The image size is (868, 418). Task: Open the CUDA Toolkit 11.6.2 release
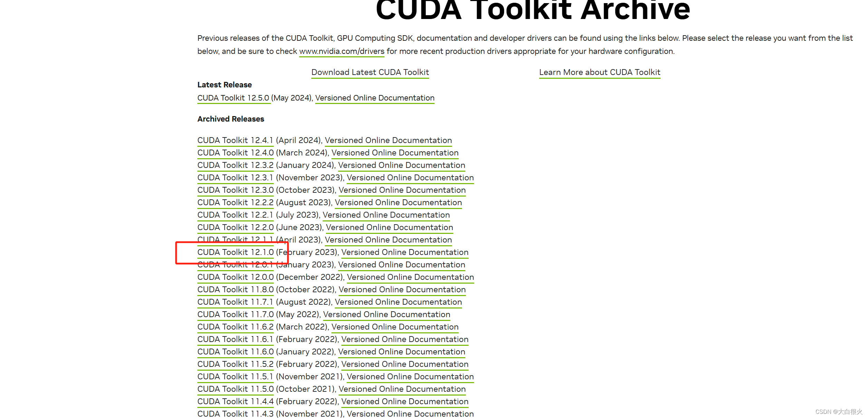[x=235, y=327]
